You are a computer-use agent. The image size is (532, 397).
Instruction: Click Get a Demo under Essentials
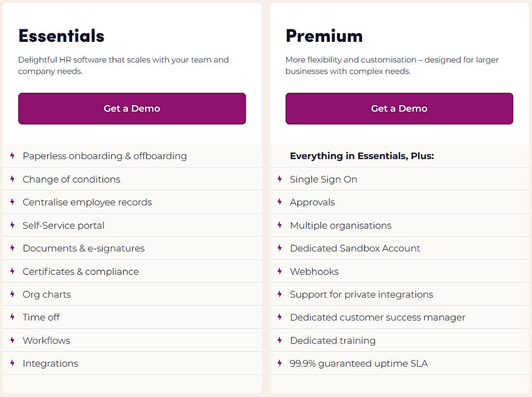click(x=132, y=109)
